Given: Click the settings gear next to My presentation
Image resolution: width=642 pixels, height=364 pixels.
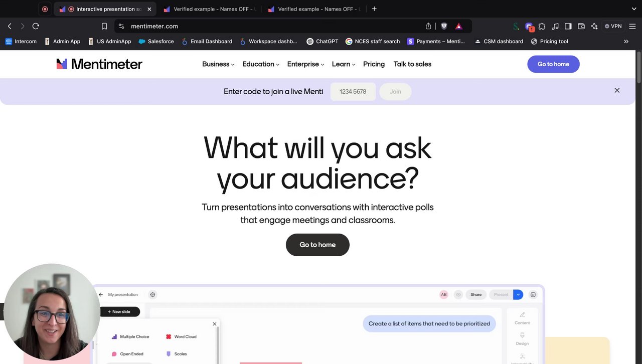Looking at the screenshot, I should click(152, 294).
